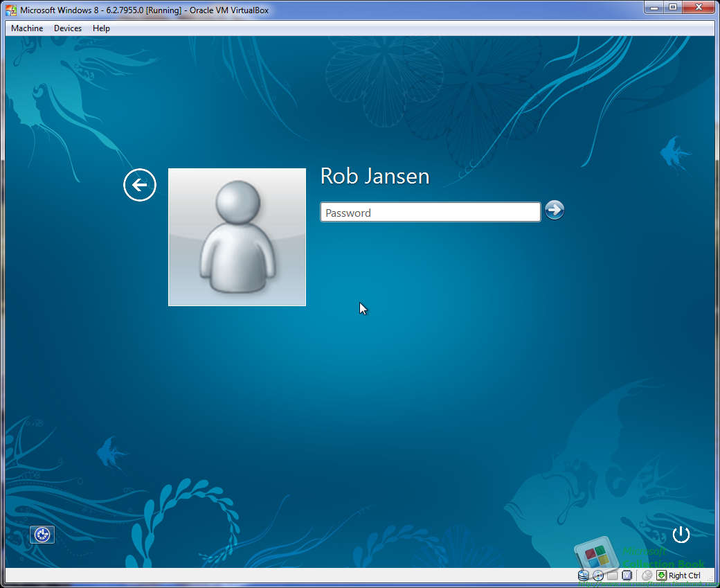This screenshot has height=588, width=720.
Task: Open the Ease of Access icon
Action: point(42,535)
